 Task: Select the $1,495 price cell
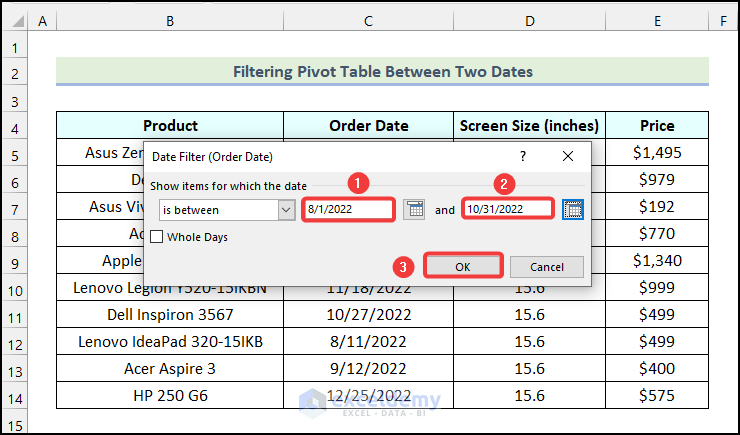click(x=658, y=152)
